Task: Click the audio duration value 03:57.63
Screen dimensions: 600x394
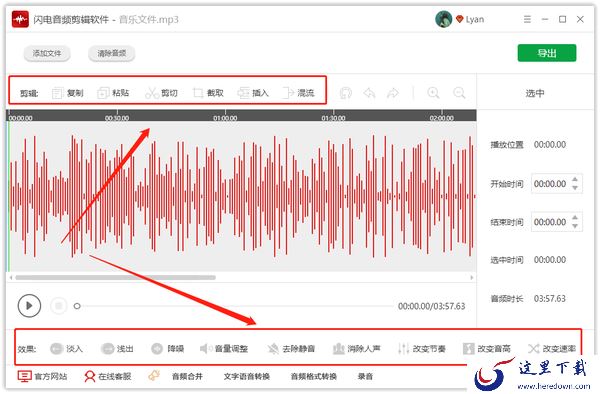Action: coord(550,298)
